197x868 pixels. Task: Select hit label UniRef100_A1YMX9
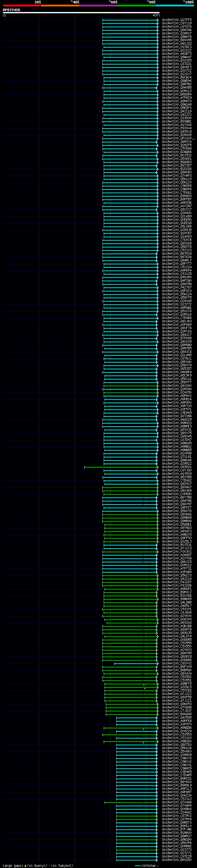tap(176, 474)
